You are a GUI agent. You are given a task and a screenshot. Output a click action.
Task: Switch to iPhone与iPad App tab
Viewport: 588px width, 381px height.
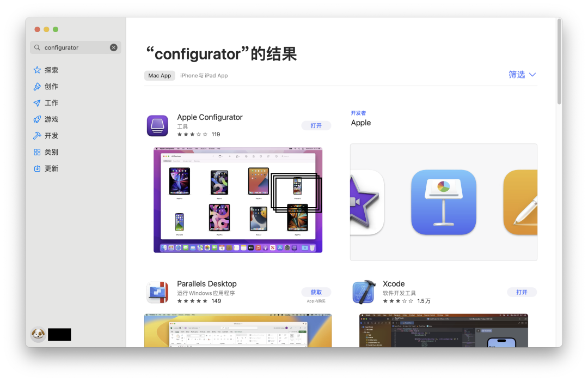(204, 76)
